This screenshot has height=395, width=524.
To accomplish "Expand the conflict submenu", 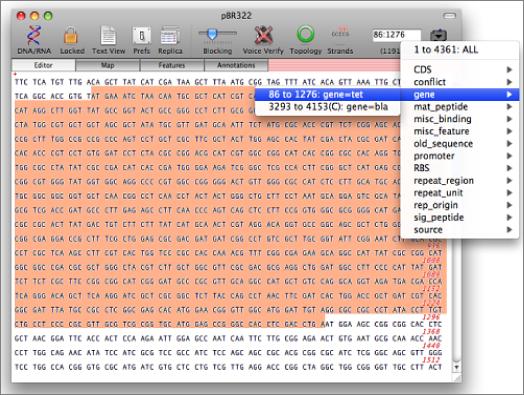I will 460,82.
